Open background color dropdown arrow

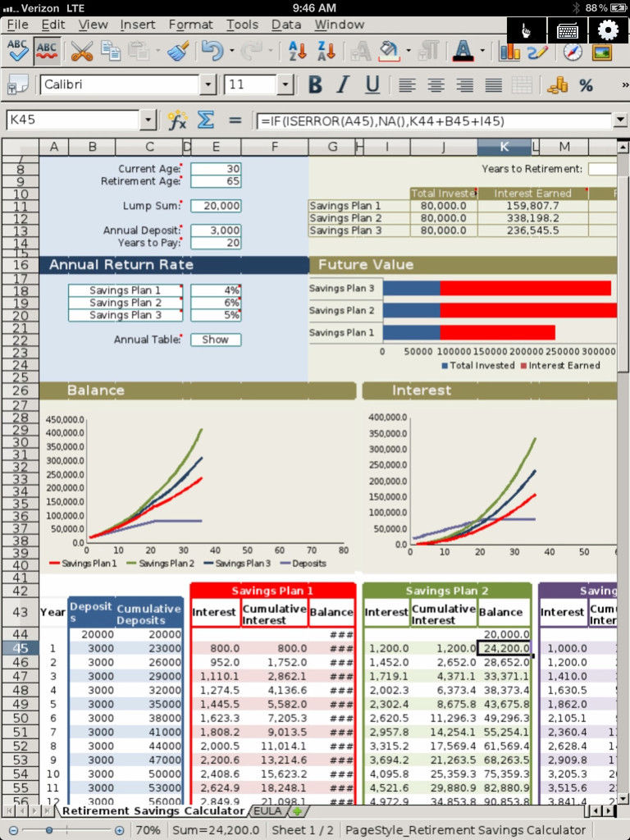(409, 52)
